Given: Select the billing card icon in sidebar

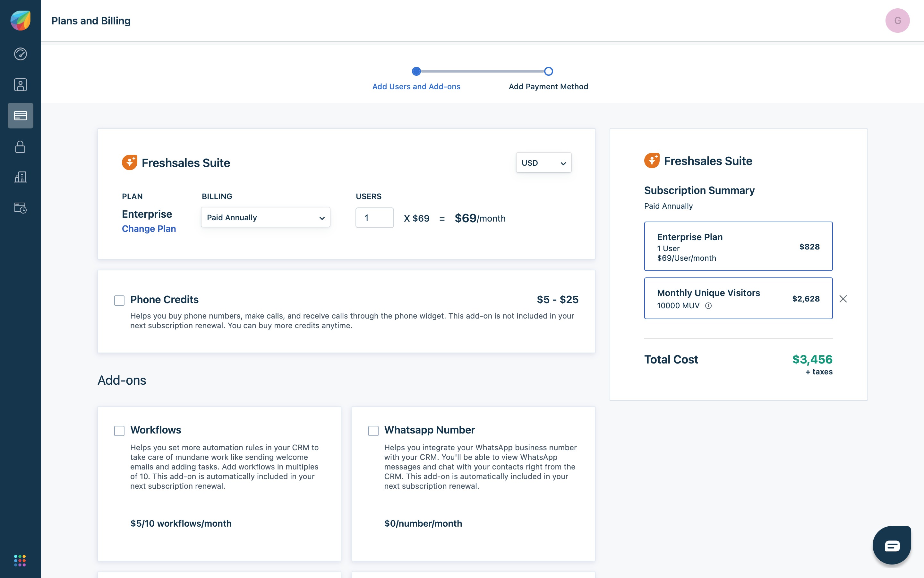Looking at the screenshot, I should pyautogui.click(x=20, y=116).
